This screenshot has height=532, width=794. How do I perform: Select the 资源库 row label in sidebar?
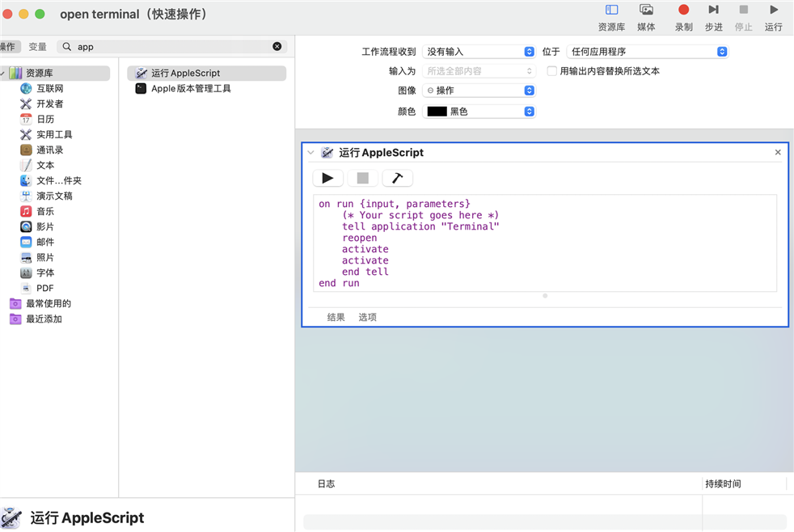pyautogui.click(x=40, y=74)
